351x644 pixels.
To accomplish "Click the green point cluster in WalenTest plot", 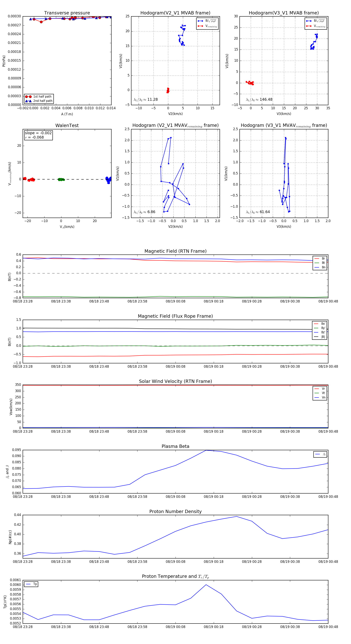I will coord(61,180).
